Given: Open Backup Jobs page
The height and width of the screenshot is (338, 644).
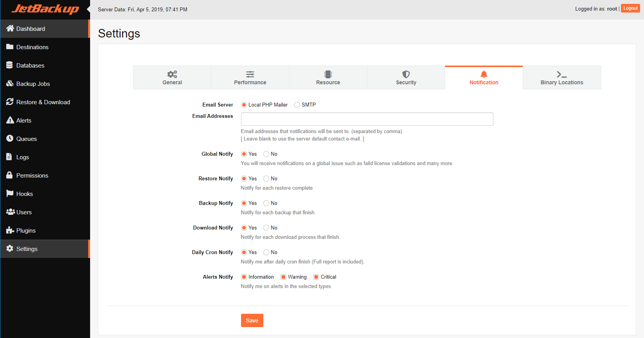Looking at the screenshot, I should tap(45, 84).
